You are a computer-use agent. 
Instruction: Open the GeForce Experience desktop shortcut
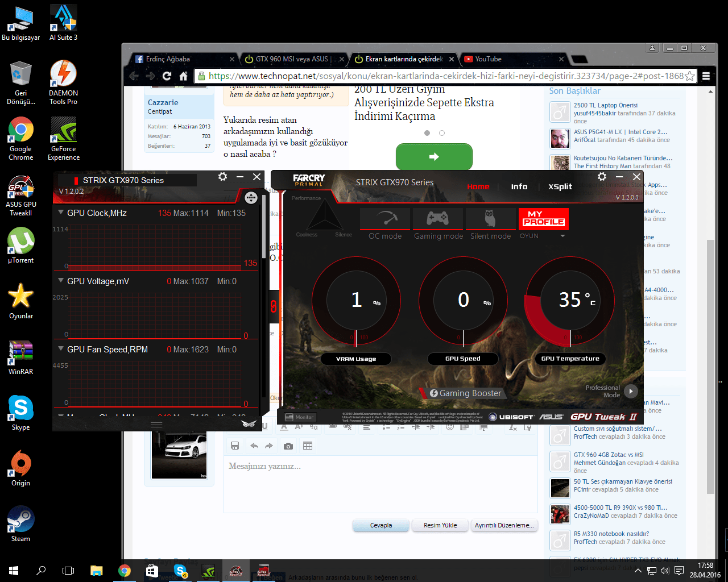coord(64,138)
